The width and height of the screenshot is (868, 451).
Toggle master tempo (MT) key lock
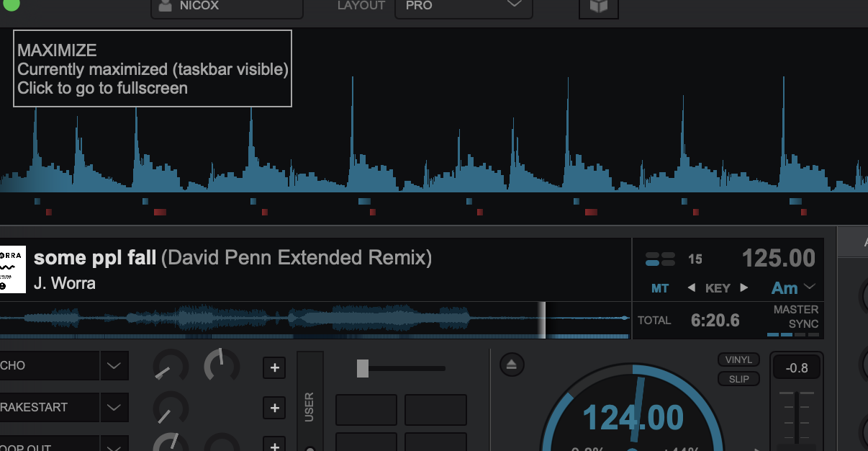coord(660,288)
